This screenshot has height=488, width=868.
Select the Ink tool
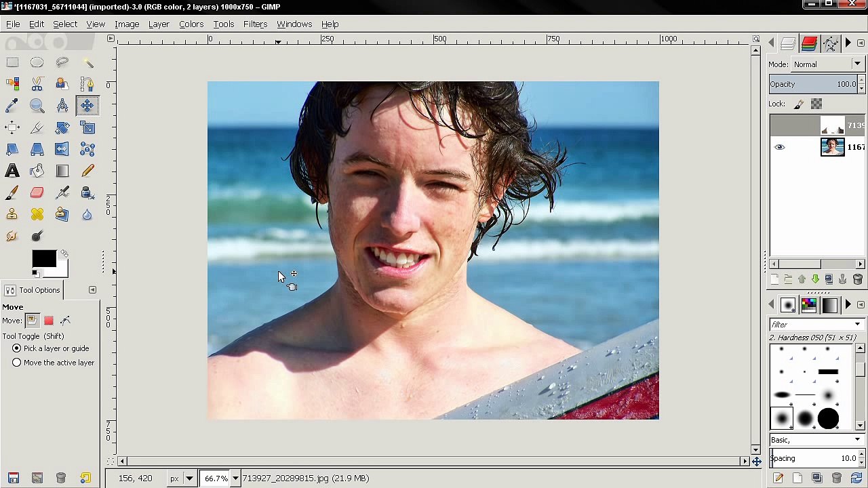pos(87,192)
